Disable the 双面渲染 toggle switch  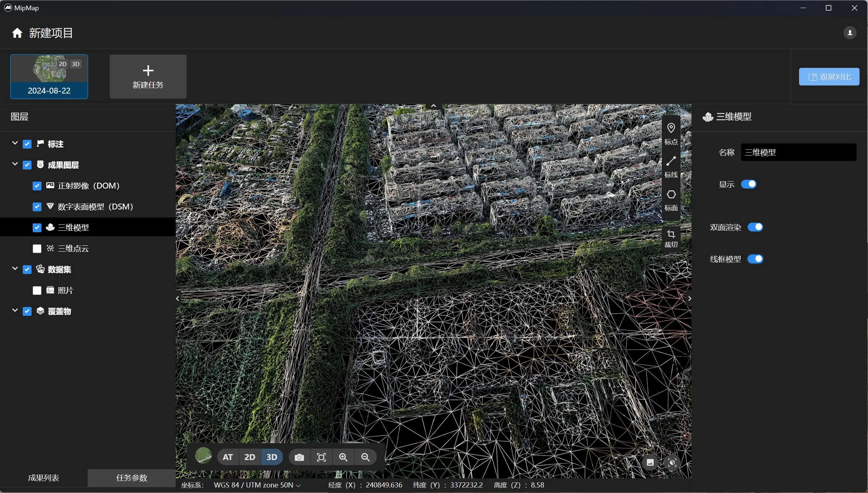tap(755, 227)
